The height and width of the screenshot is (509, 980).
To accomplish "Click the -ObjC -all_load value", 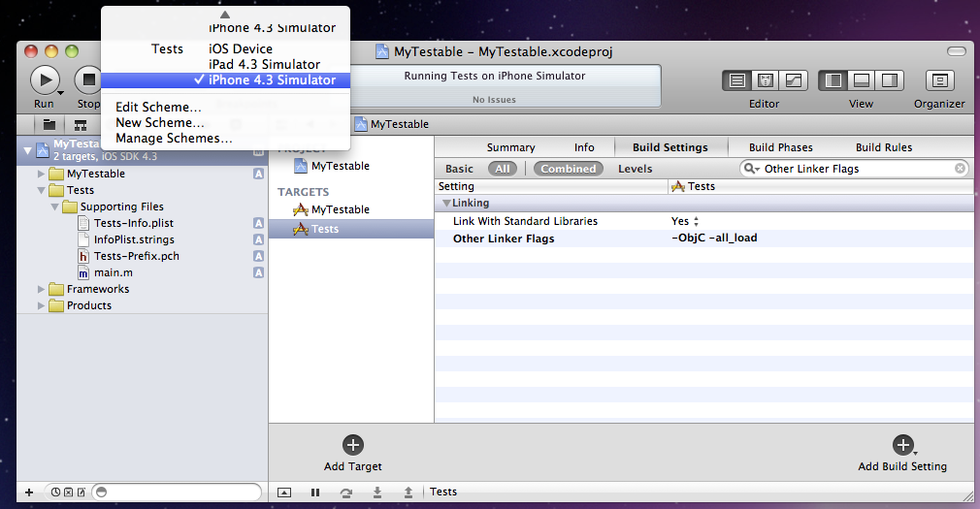I will [714, 238].
